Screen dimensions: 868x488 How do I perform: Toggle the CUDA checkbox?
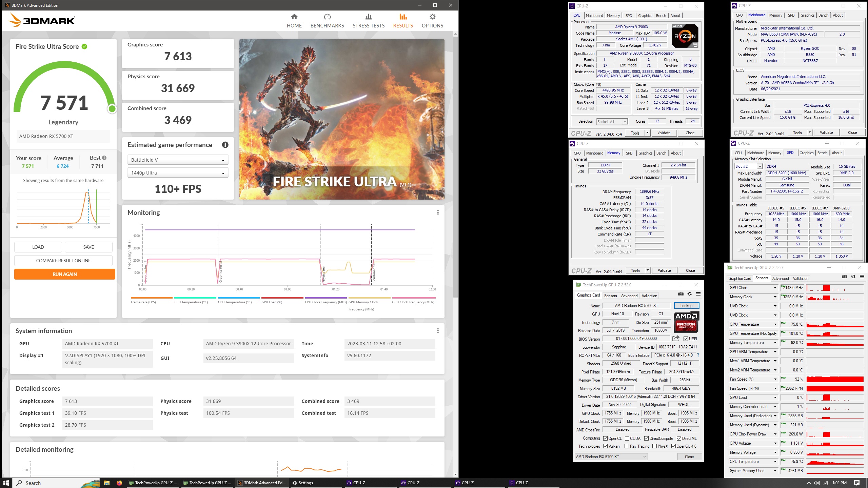pyautogui.click(x=627, y=438)
